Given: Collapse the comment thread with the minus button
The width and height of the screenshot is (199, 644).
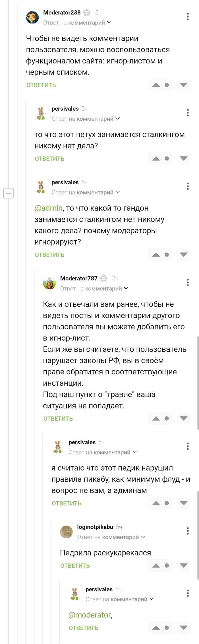Looking at the screenshot, I should click(8, 193).
